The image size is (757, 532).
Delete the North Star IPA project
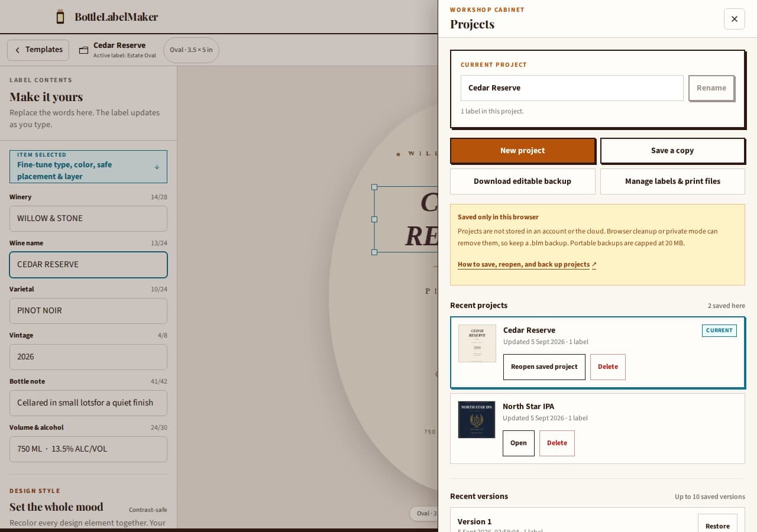point(557,443)
